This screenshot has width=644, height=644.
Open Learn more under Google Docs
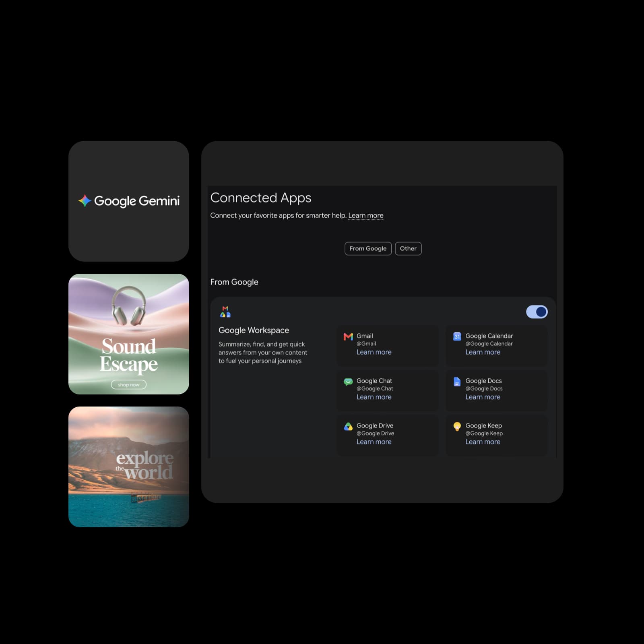(x=483, y=397)
